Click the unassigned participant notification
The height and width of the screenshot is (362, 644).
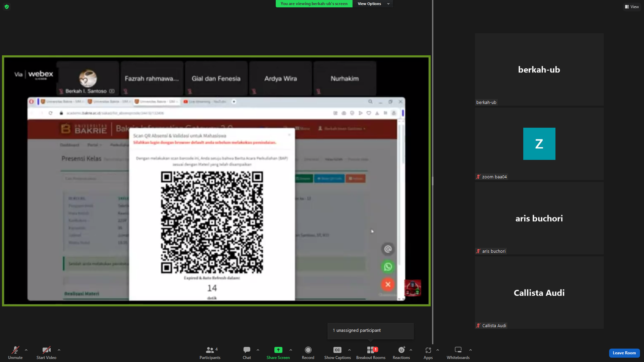(370, 330)
